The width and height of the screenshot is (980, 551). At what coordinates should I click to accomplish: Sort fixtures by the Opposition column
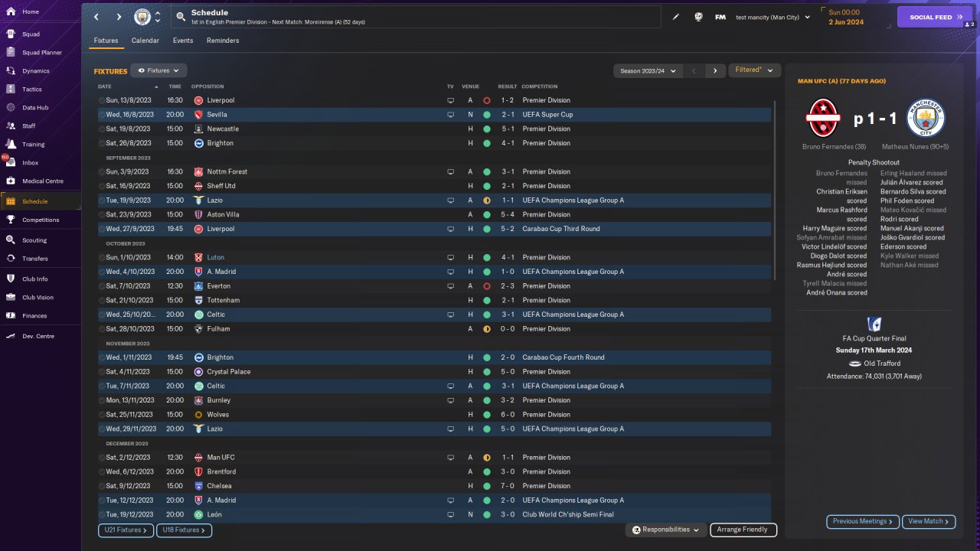click(x=207, y=86)
